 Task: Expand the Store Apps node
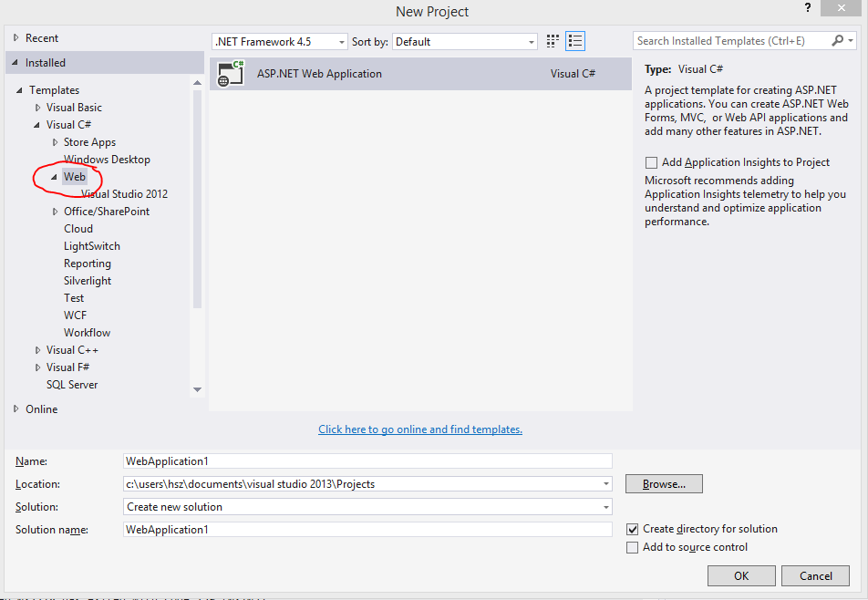55,142
